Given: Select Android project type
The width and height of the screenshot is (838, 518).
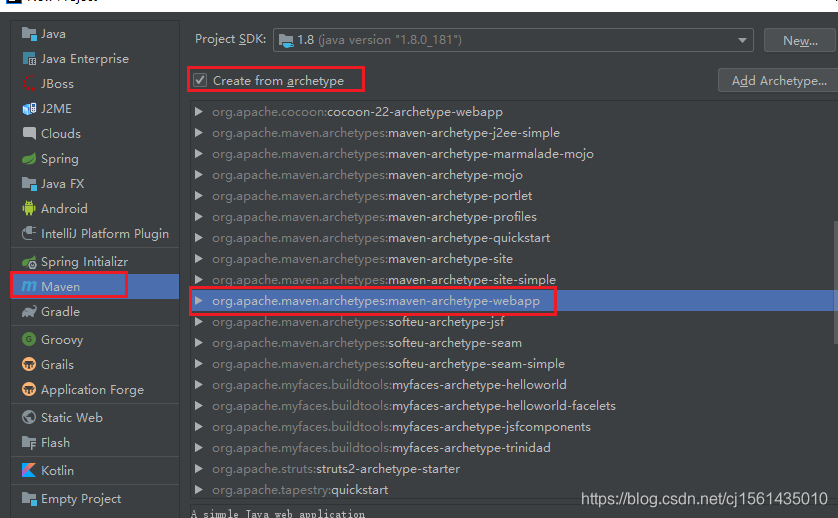Looking at the screenshot, I should [x=95, y=208].
